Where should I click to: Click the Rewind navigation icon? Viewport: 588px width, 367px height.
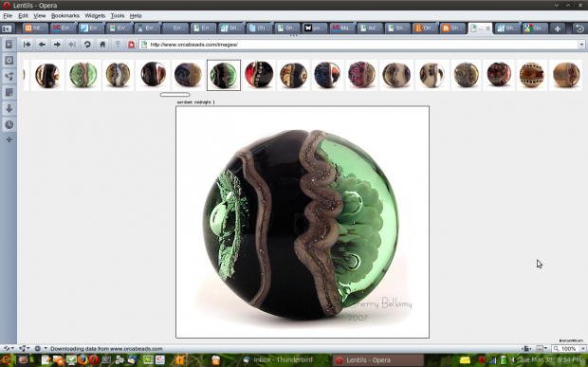[27, 45]
